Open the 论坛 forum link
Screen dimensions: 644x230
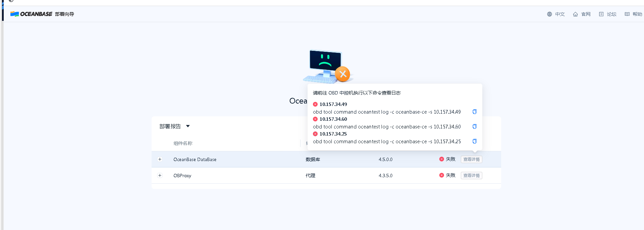point(608,14)
